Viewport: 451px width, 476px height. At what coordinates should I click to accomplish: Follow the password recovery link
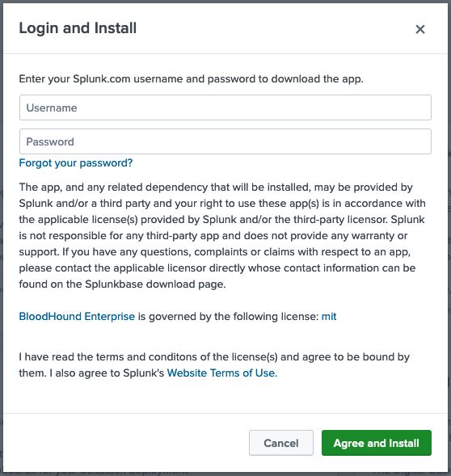point(76,163)
